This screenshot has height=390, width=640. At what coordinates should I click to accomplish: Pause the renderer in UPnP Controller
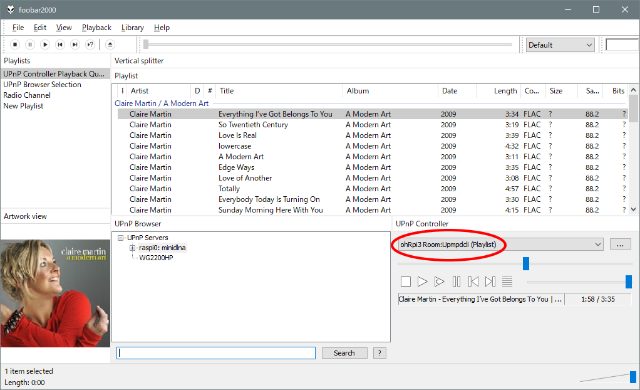(x=456, y=281)
